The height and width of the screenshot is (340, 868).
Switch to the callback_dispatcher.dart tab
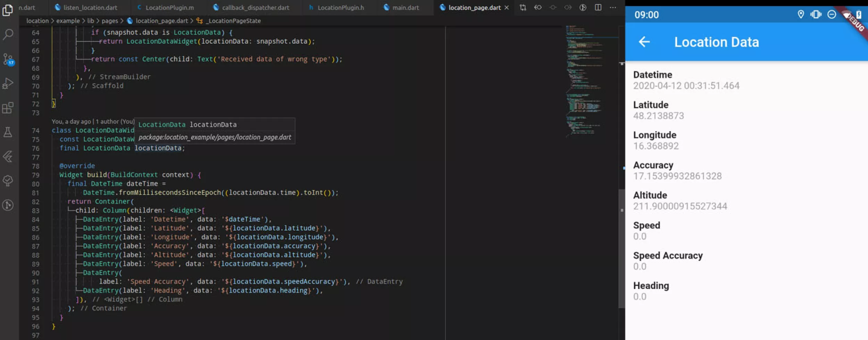pos(256,7)
